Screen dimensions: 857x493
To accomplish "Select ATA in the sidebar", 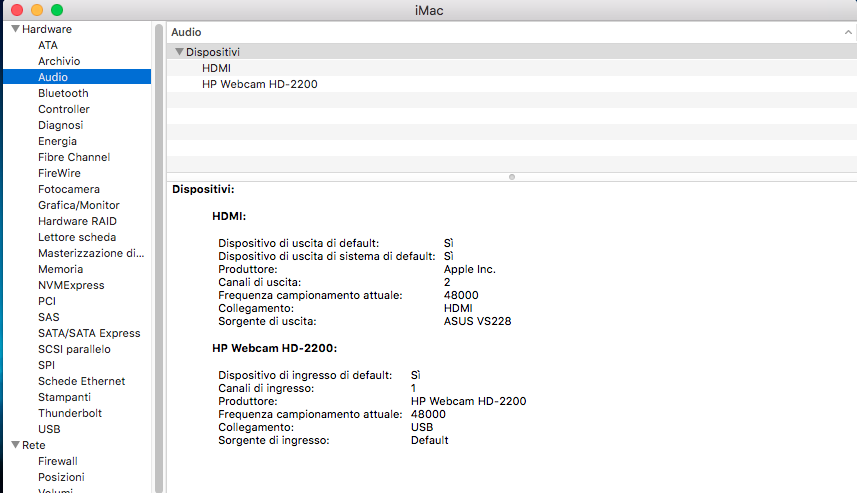I will tap(48, 45).
